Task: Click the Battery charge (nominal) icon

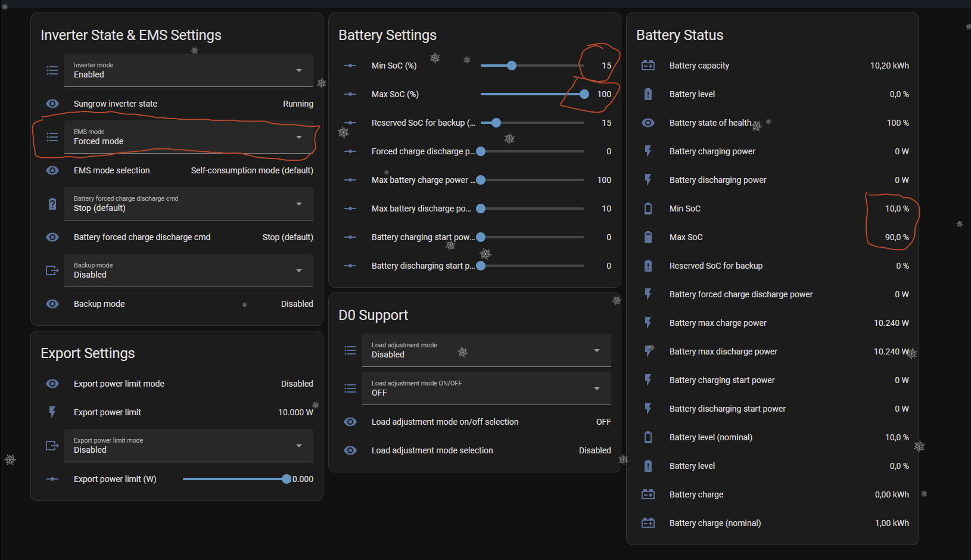Action: click(648, 523)
